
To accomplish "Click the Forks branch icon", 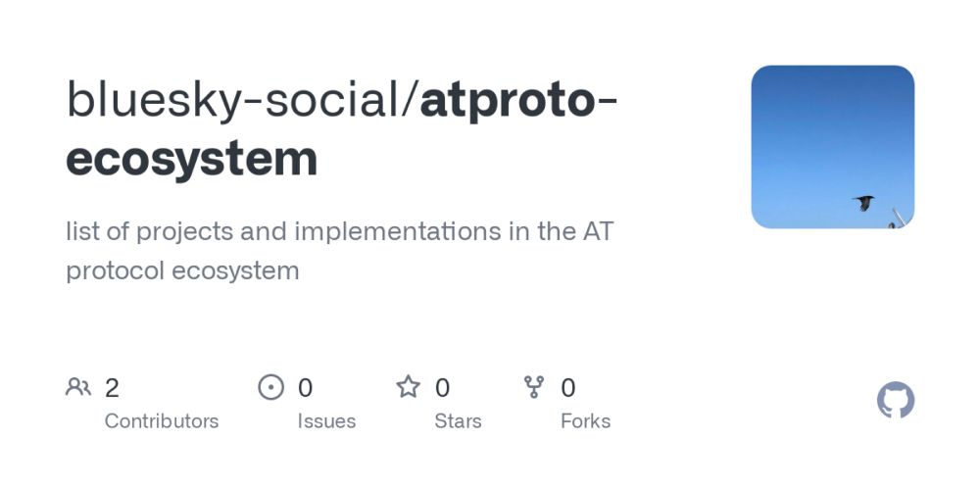I will 534,387.
